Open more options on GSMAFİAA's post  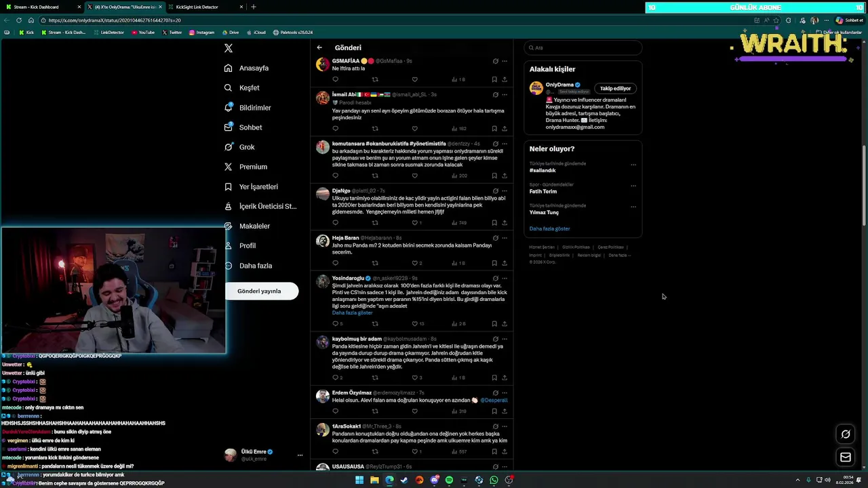505,61
